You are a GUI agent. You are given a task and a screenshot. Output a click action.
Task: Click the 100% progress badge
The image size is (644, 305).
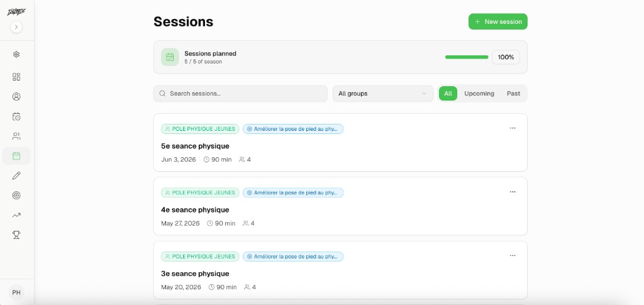[506, 57]
